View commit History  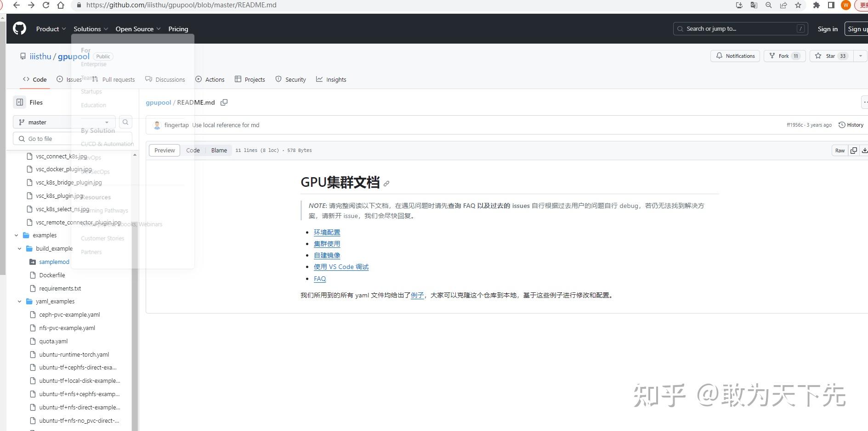pyautogui.click(x=851, y=125)
